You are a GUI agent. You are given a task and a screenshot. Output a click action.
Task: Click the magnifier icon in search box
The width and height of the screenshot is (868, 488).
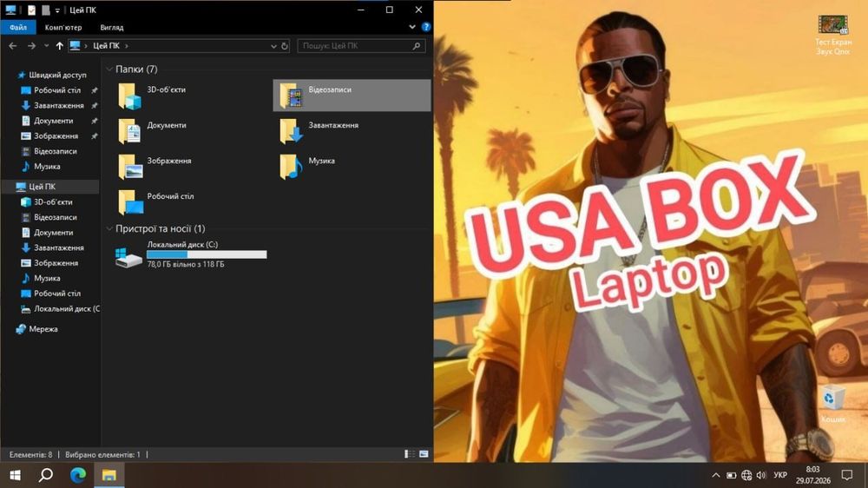[x=417, y=46]
